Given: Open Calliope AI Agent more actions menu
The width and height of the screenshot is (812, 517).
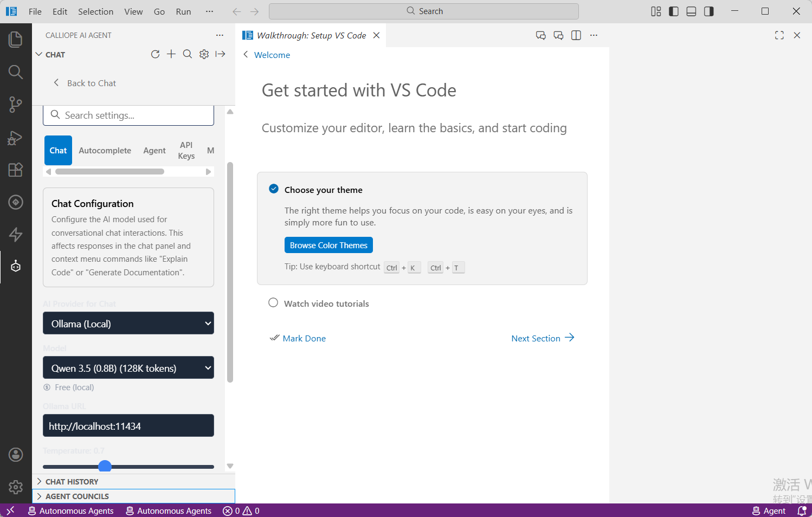Looking at the screenshot, I should pos(220,35).
